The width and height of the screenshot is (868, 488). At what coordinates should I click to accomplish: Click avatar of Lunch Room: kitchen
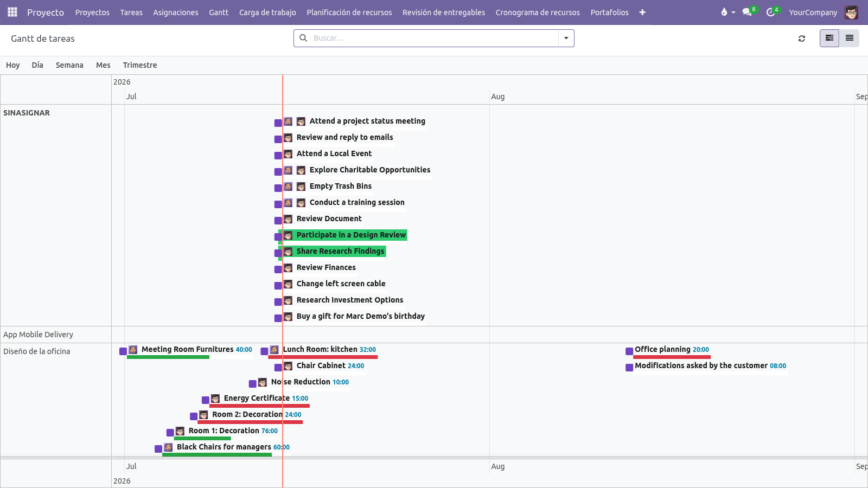click(x=275, y=350)
